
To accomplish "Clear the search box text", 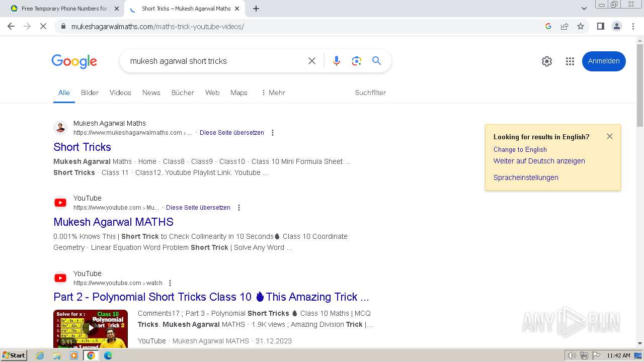I will coord(312,61).
